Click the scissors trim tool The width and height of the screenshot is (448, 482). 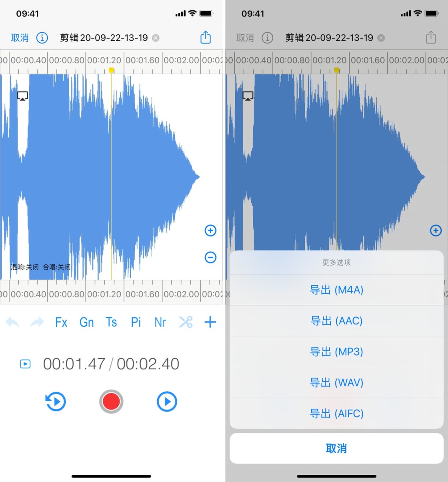point(185,322)
